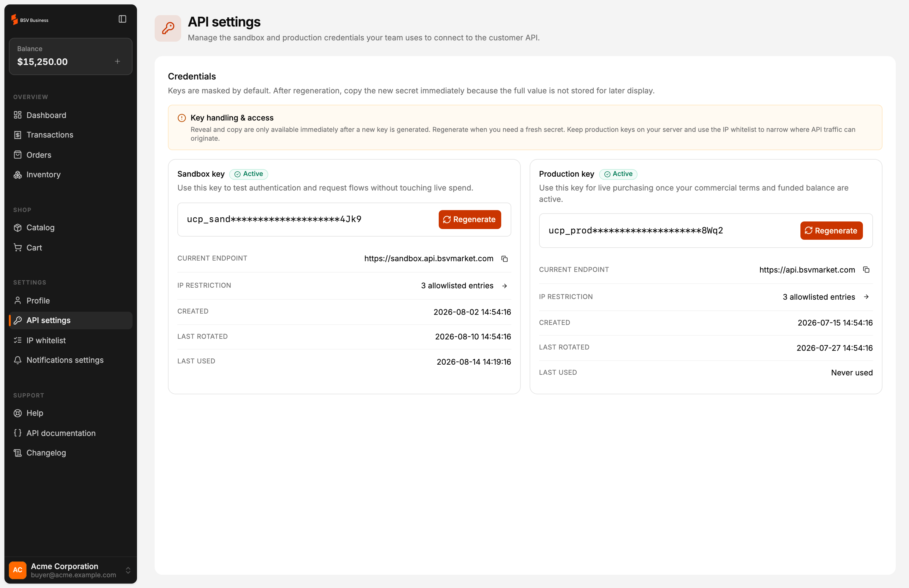Viewport: 909px width, 588px height.
Task: Copy the production endpoint URL
Action: pyautogui.click(x=866, y=270)
